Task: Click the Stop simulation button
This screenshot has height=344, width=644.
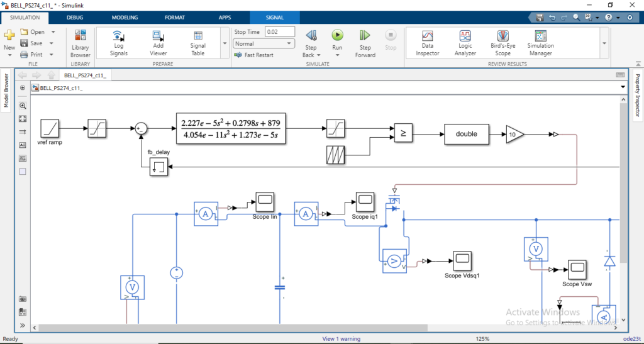Action: point(391,40)
